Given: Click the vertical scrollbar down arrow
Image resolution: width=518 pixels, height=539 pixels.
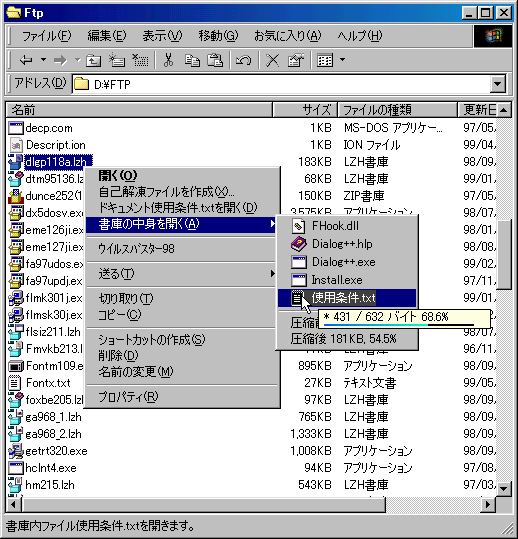Looking at the screenshot, I should [504, 488].
